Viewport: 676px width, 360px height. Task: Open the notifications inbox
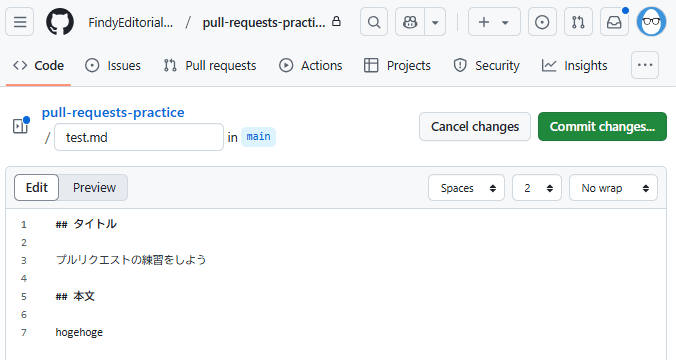[x=614, y=22]
